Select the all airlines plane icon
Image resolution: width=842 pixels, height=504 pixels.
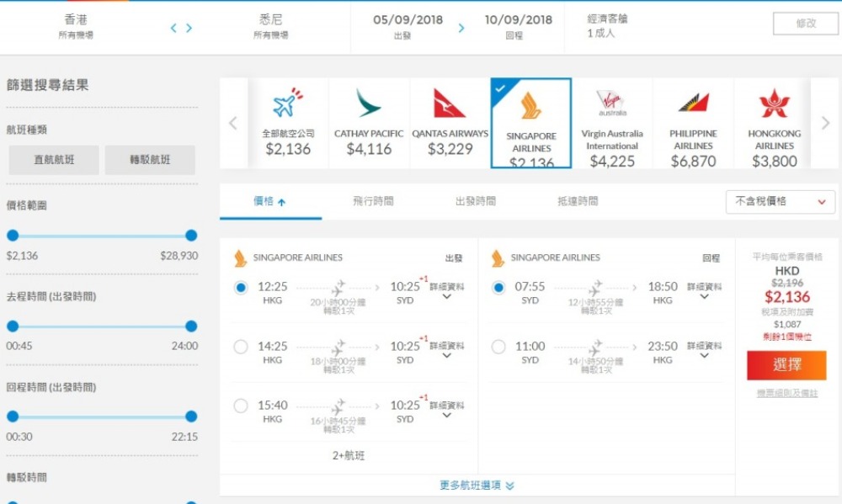click(x=287, y=104)
